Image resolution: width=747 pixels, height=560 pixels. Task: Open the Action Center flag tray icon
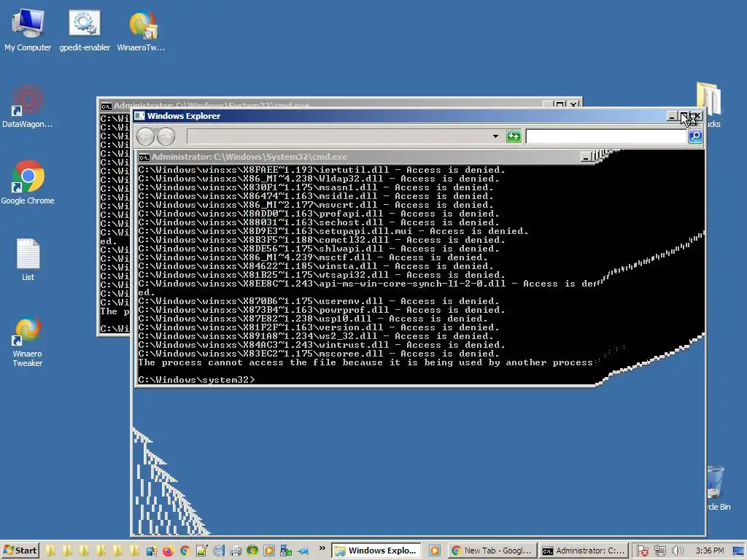pyautogui.click(x=642, y=551)
